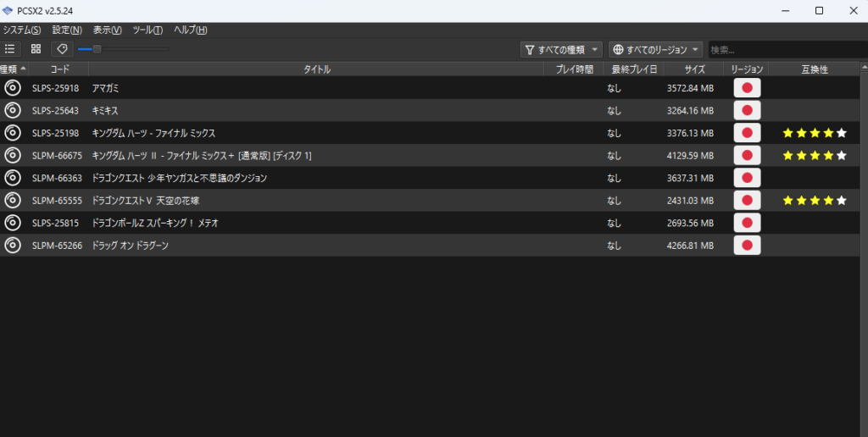Open the 設定(N) menu
Image resolution: width=868 pixels, height=437 pixels.
[67, 30]
